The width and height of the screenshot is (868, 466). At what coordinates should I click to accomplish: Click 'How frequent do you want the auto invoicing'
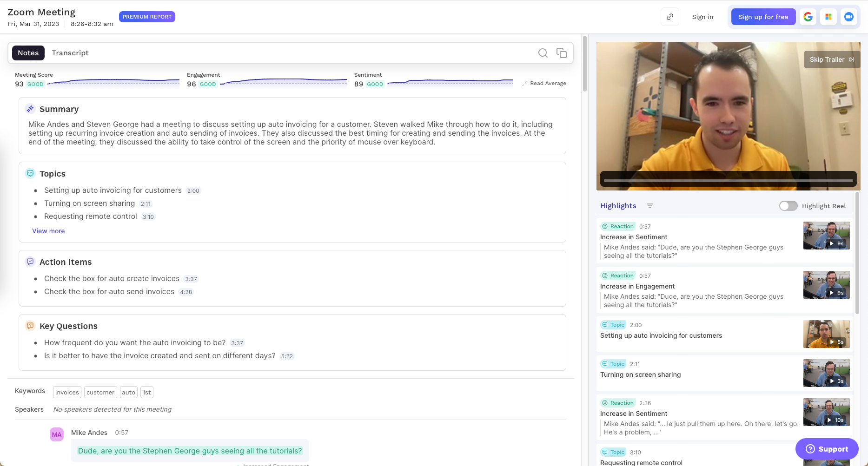[135, 342]
